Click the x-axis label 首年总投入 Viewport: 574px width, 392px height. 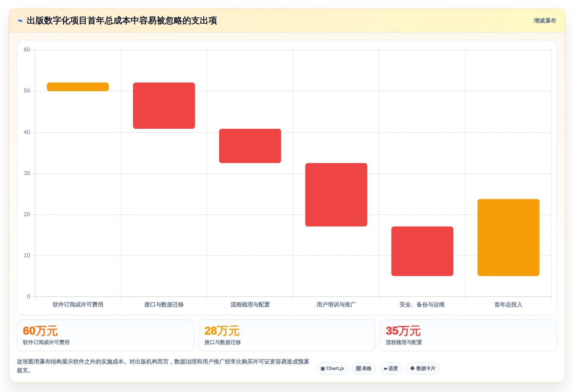click(508, 305)
